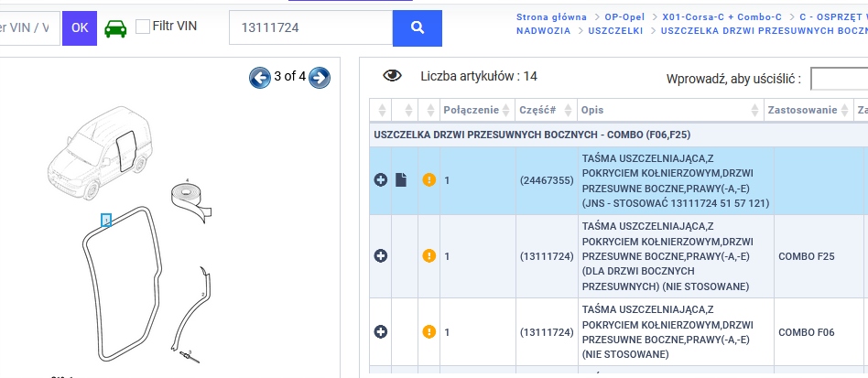Expand the COMBO F06 part row
Screen dimensions: 868x378
pyautogui.click(x=381, y=331)
